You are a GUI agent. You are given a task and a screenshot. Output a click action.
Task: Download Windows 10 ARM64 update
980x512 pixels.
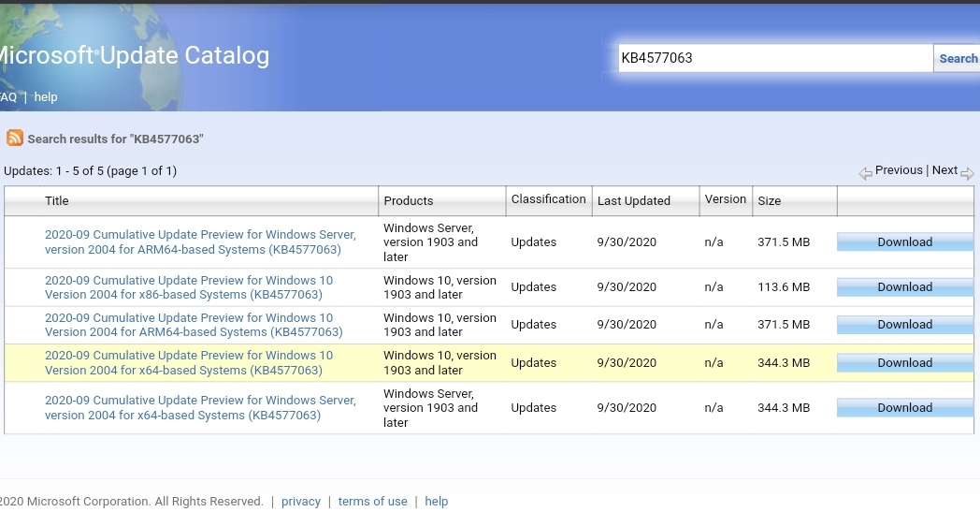coord(905,325)
